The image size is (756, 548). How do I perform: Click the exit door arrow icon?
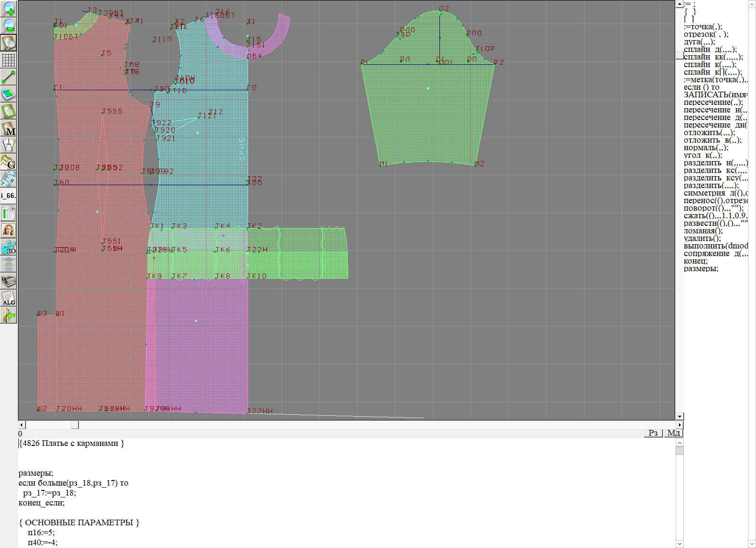[9, 315]
